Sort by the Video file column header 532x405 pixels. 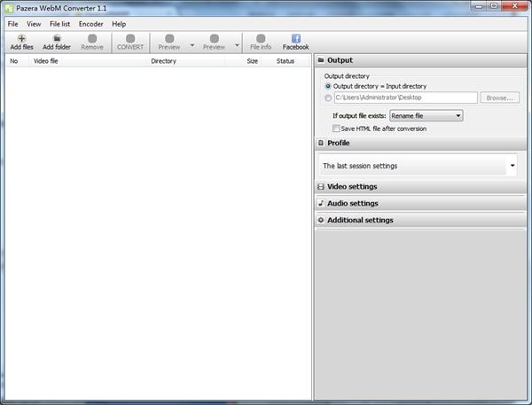[x=46, y=61]
